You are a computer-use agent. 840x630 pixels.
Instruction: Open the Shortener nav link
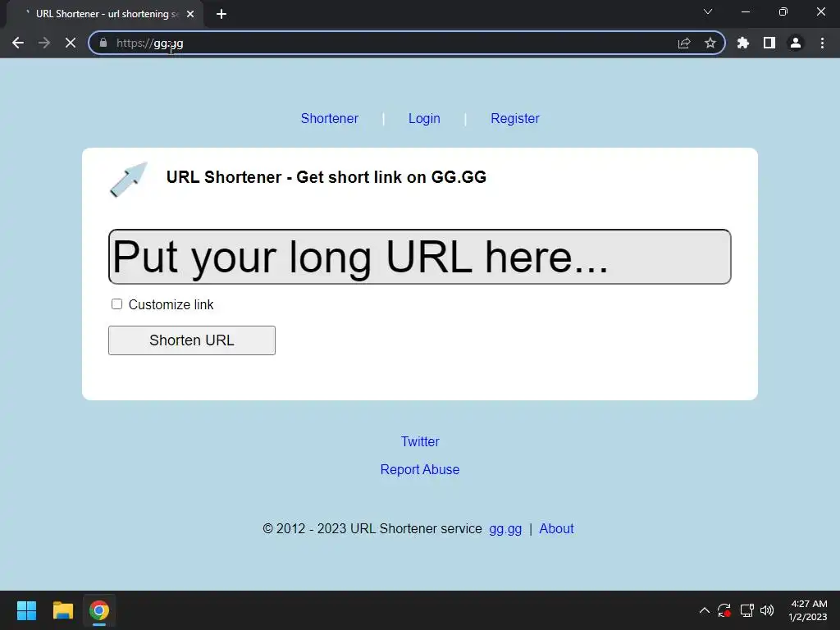(x=330, y=118)
